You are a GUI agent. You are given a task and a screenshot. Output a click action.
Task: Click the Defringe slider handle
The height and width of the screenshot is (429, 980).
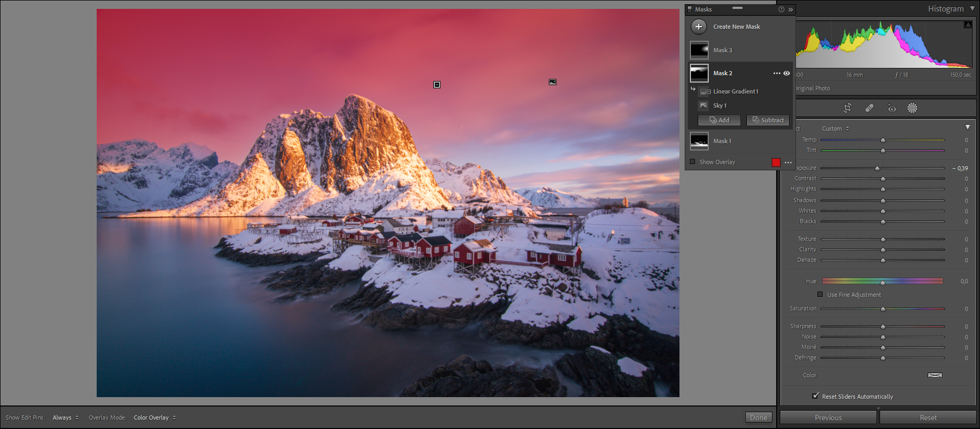[883, 358]
